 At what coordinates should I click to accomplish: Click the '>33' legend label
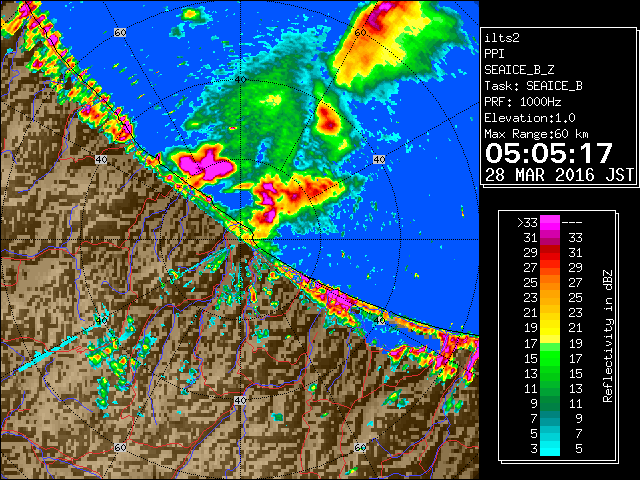527,223
